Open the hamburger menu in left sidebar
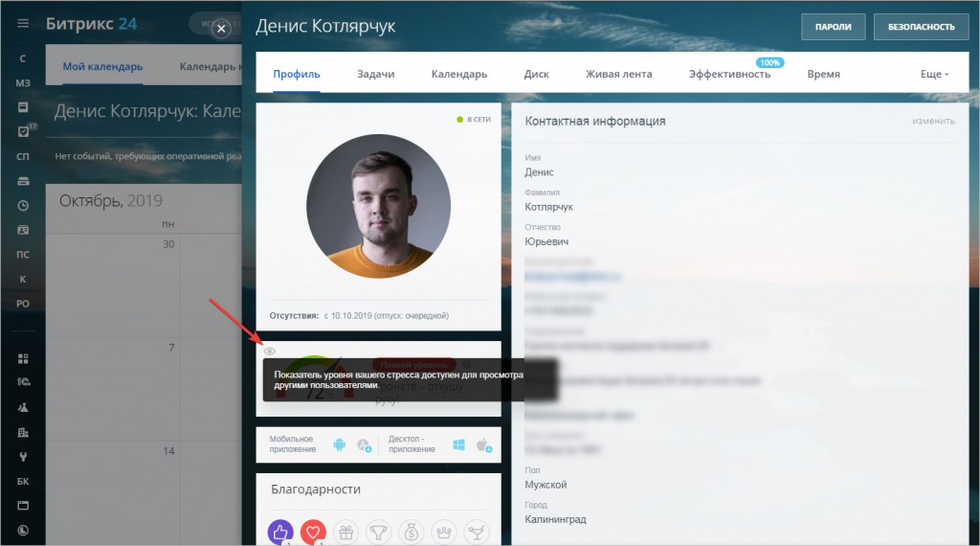The height and width of the screenshot is (546, 980). click(23, 24)
